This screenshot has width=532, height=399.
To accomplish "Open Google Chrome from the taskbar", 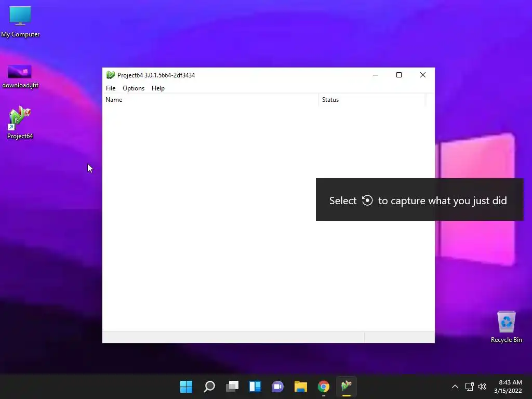I will pos(323,387).
